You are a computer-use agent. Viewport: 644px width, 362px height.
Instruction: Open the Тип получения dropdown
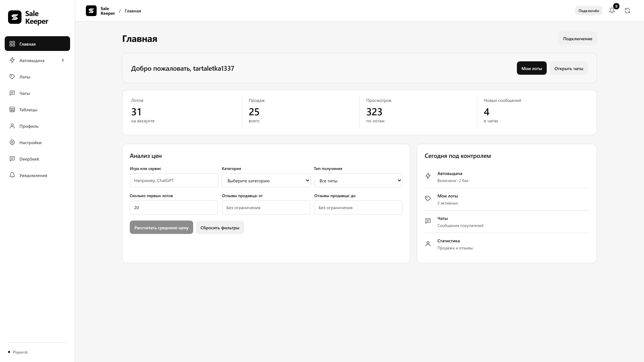click(x=358, y=180)
